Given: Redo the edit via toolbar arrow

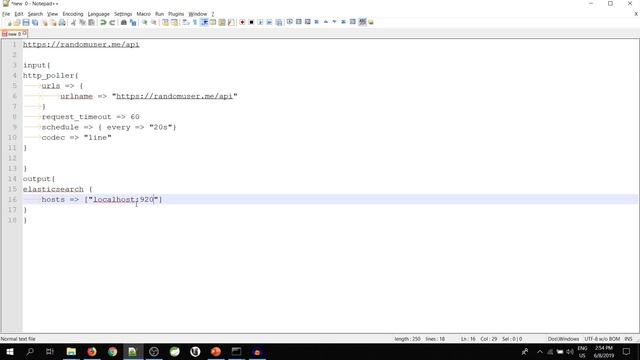Looking at the screenshot, I should coord(112,22).
